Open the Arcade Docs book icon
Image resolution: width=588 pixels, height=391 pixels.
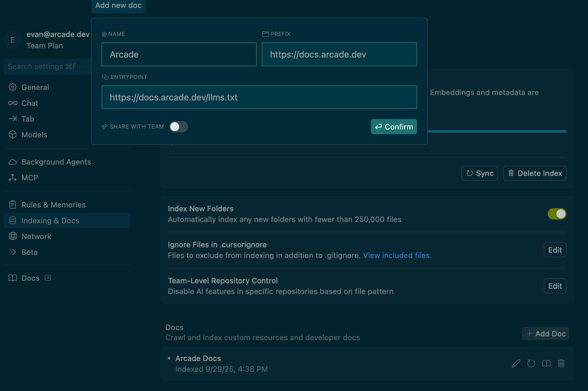pos(546,364)
